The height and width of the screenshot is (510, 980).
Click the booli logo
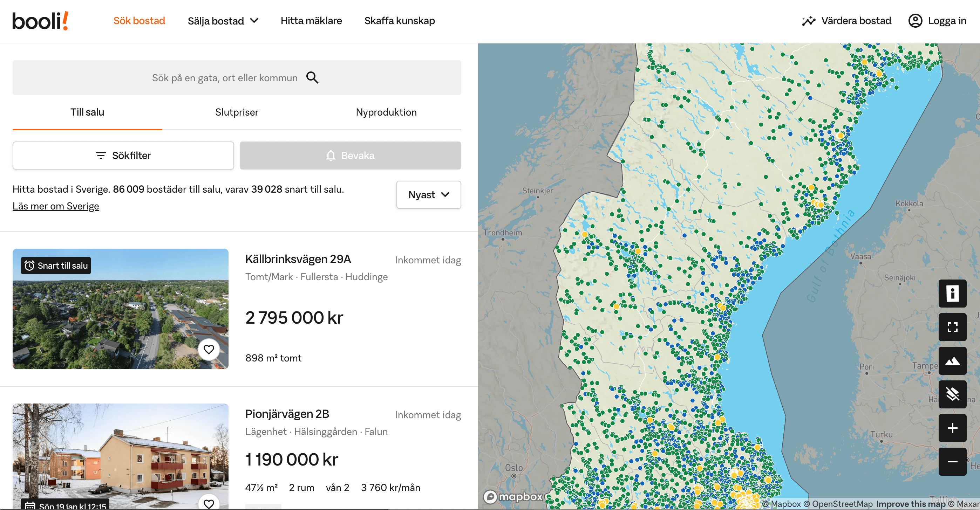pyautogui.click(x=40, y=21)
